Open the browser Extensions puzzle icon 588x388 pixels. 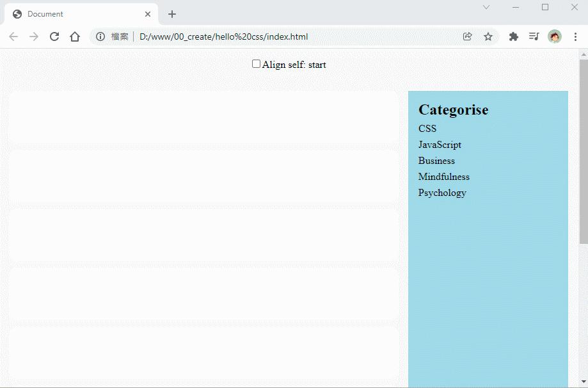click(513, 36)
